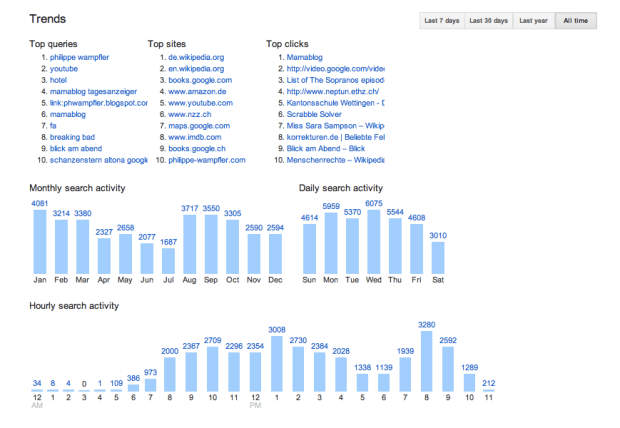Viewport: 620px width, 428px height.
Task: Click the link:phwampfler.blogspot query
Action: (x=98, y=103)
